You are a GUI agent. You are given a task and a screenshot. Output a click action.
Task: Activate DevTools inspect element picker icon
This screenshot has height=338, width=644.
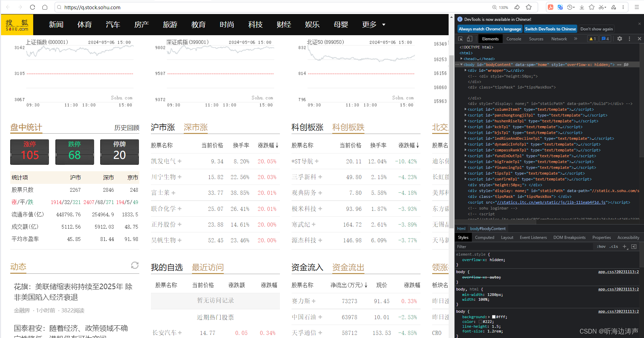(461, 39)
